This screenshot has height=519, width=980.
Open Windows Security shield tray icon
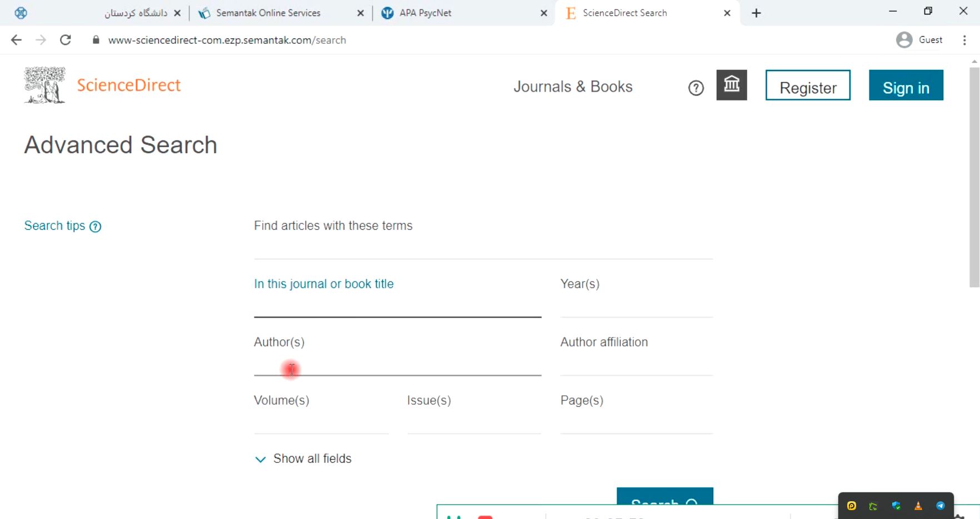point(896,506)
